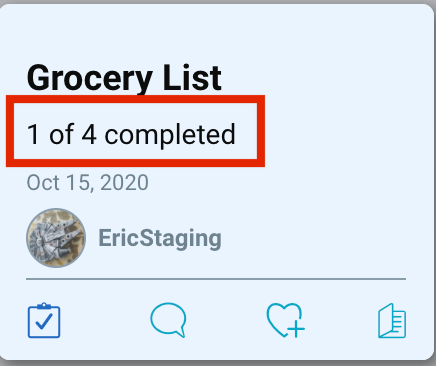The height and width of the screenshot is (366, 436).
Task: Click the plus sign on the heart icon
Action: click(296, 328)
